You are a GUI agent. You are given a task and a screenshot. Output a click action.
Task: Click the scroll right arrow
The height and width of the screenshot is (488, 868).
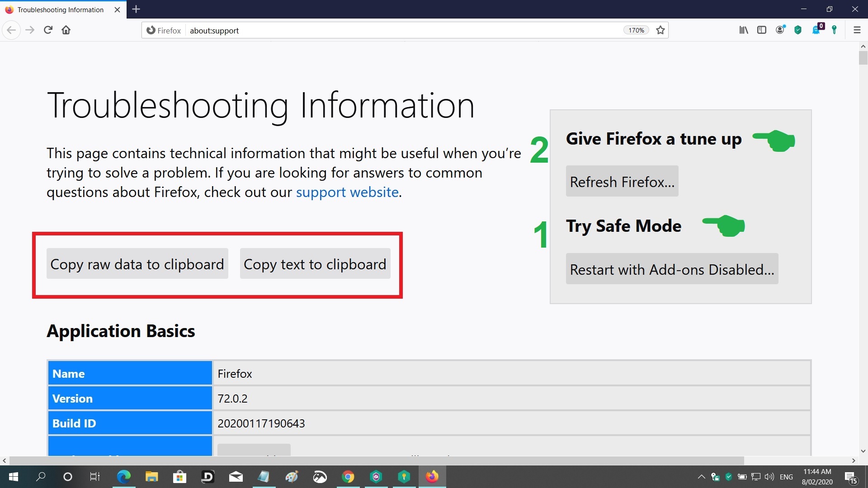click(854, 460)
